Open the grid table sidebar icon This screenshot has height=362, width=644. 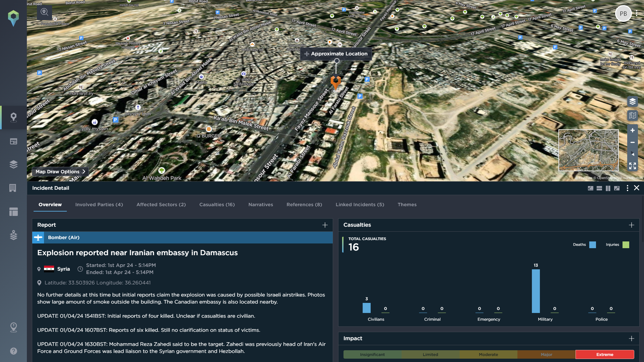pos(13,188)
